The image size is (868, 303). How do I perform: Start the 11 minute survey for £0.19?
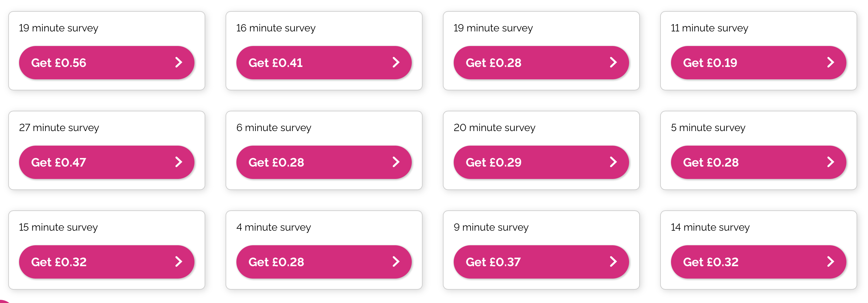tap(758, 63)
